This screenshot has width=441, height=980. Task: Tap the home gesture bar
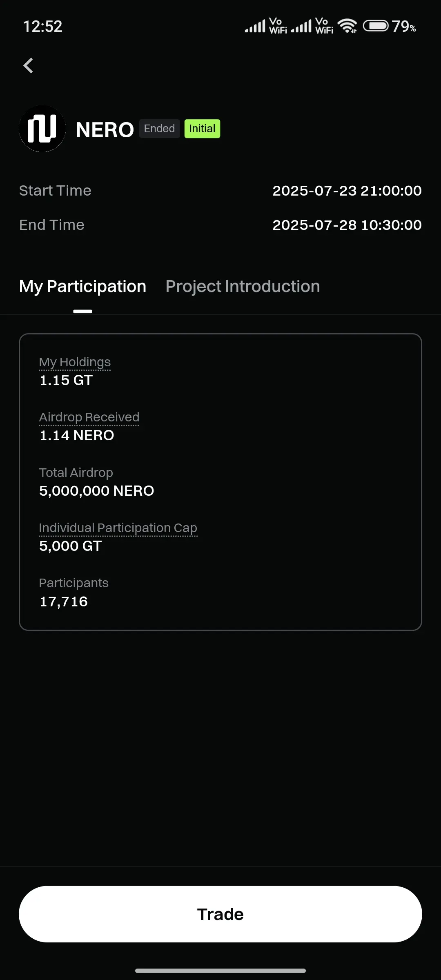tap(220, 971)
